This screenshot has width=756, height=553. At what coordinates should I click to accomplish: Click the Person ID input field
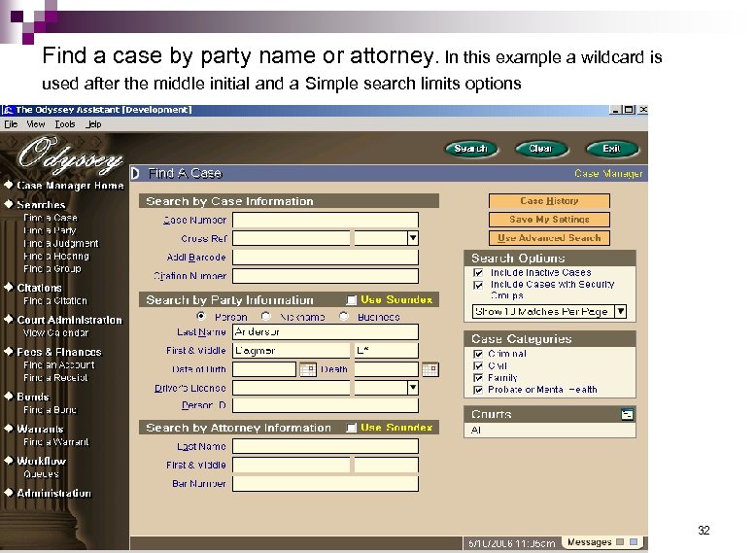pyautogui.click(x=326, y=405)
